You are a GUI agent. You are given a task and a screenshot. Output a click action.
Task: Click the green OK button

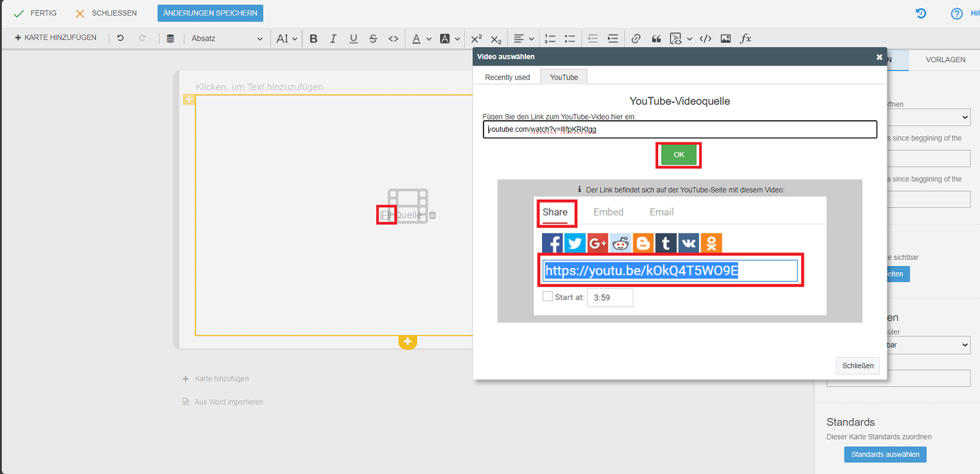pyautogui.click(x=679, y=155)
